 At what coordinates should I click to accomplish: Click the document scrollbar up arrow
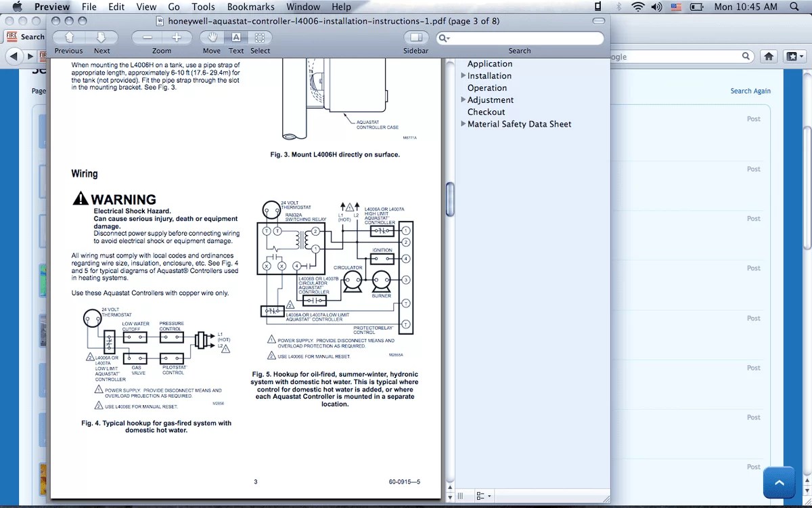tap(449, 486)
